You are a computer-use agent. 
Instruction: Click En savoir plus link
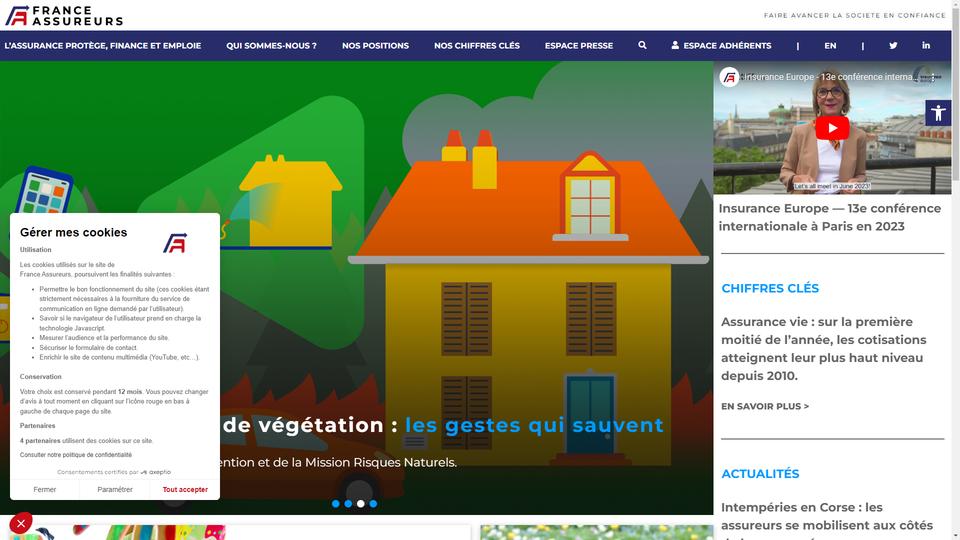(765, 406)
